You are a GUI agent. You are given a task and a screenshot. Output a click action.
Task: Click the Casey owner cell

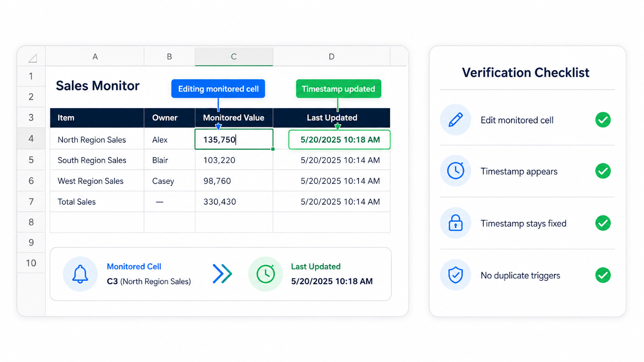[x=169, y=181]
